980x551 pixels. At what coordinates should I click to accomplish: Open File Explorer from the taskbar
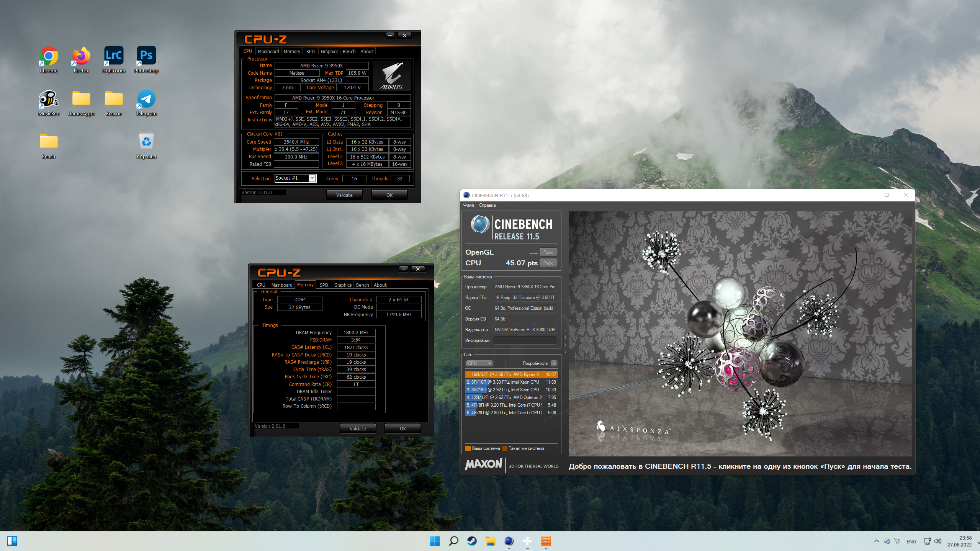pos(490,541)
